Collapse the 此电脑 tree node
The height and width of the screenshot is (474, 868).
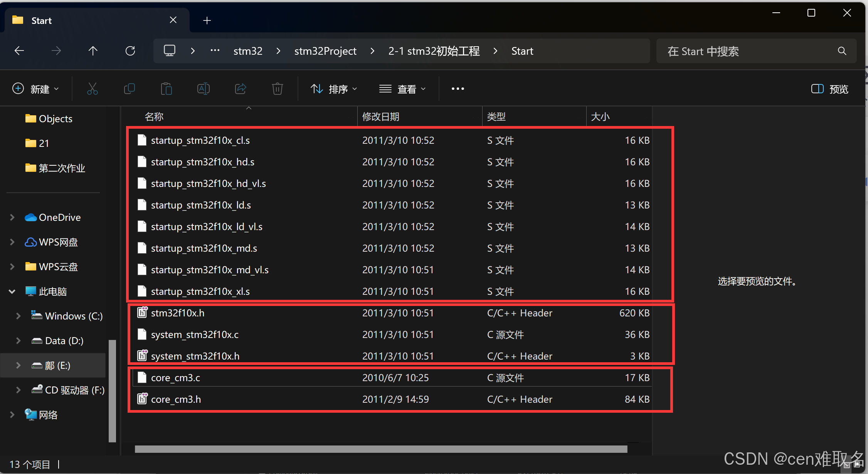click(12, 292)
